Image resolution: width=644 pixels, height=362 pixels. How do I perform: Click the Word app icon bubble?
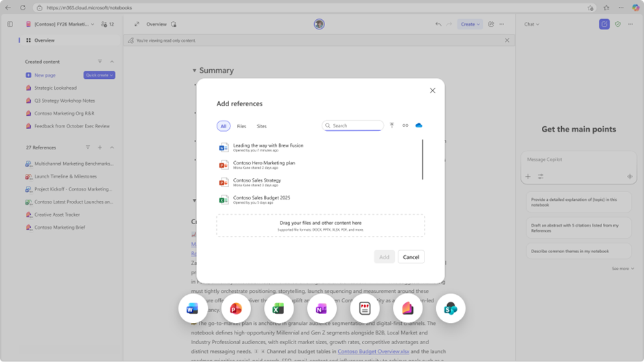pyautogui.click(x=193, y=309)
